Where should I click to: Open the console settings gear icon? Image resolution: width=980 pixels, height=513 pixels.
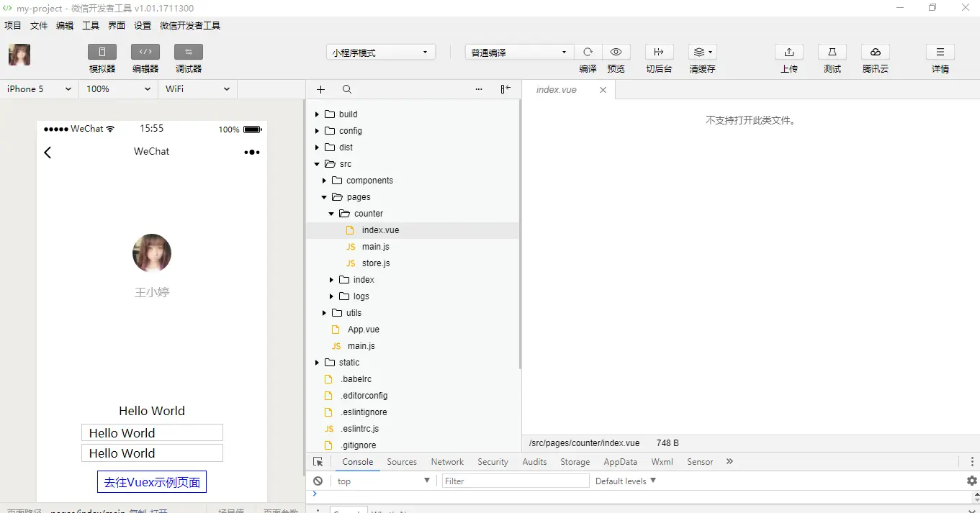click(972, 481)
